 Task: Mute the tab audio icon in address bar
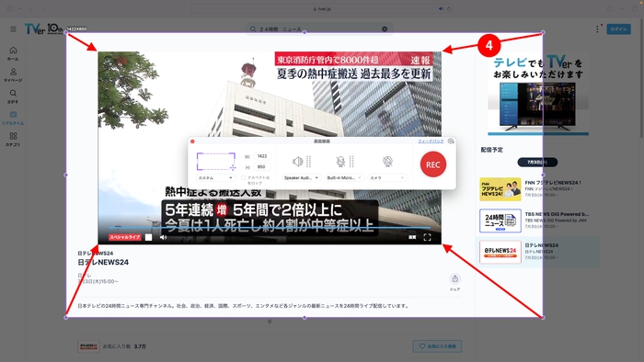tap(441, 8)
